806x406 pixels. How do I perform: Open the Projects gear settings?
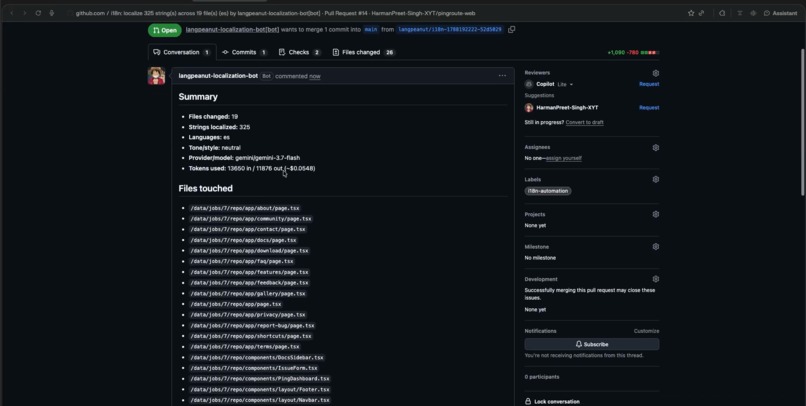pos(655,214)
